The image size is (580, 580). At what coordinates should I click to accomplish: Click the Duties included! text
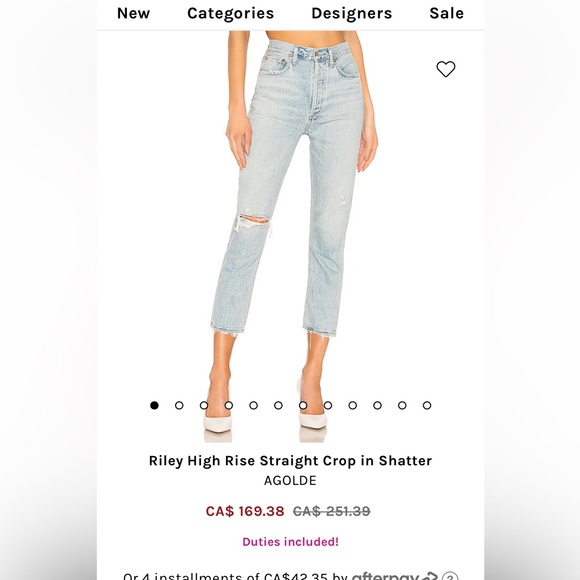pos(290,542)
